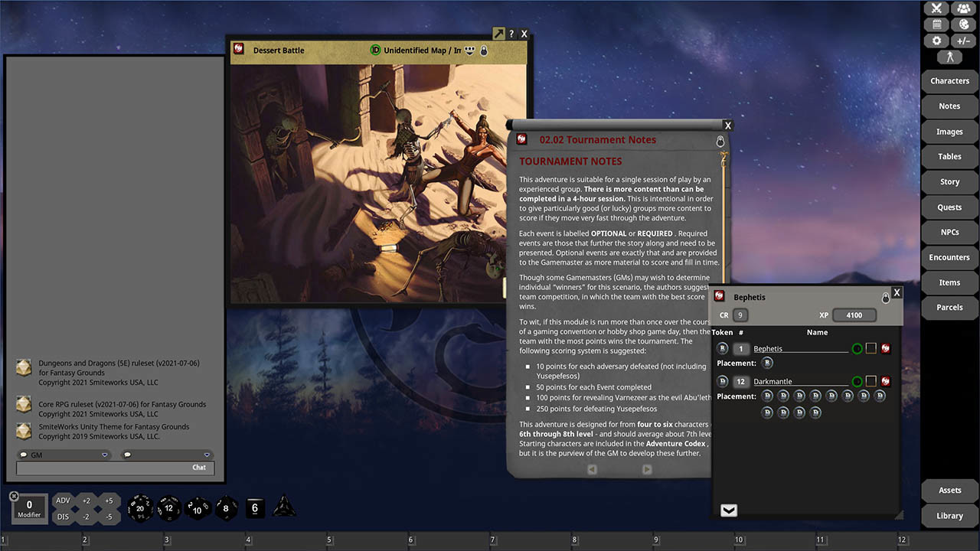The image size is (980, 551).
Task: Toggle player visibility for Bephetis entry
Action: coord(857,348)
